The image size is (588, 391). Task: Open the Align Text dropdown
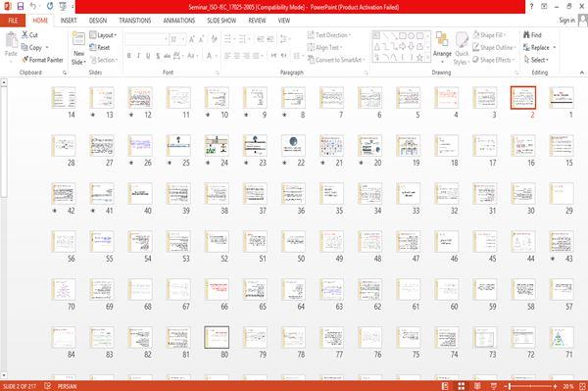click(324, 47)
